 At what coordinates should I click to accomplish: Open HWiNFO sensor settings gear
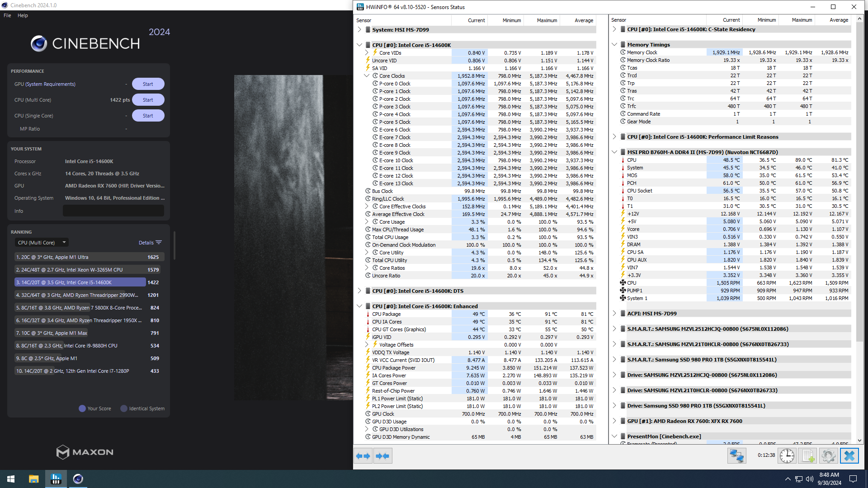(x=828, y=455)
